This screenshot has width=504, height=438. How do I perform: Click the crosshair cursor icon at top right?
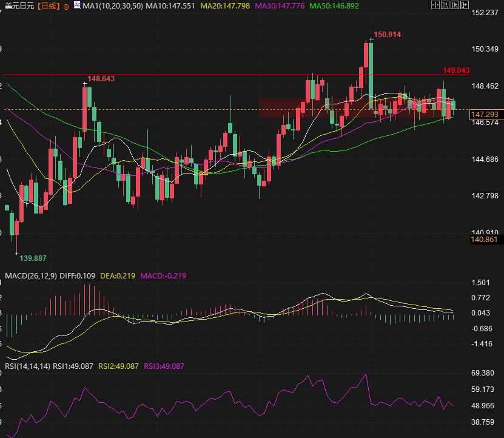click(x=435, y=5)
